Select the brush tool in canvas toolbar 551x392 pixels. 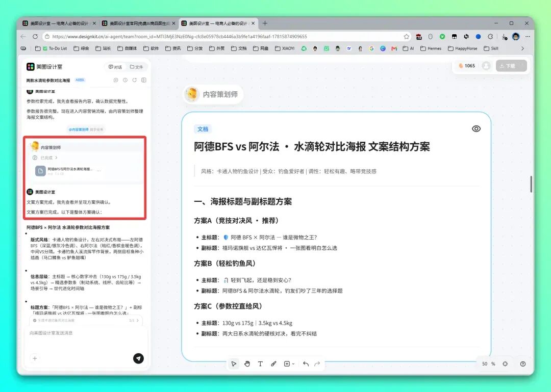tap(273, 363)
